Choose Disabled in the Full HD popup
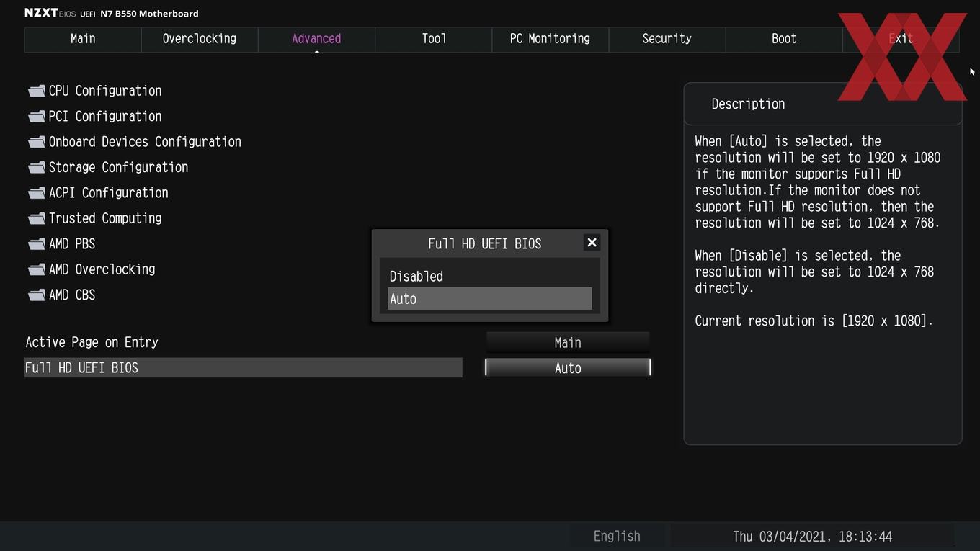Screen dimensions: 980x551 490,277
